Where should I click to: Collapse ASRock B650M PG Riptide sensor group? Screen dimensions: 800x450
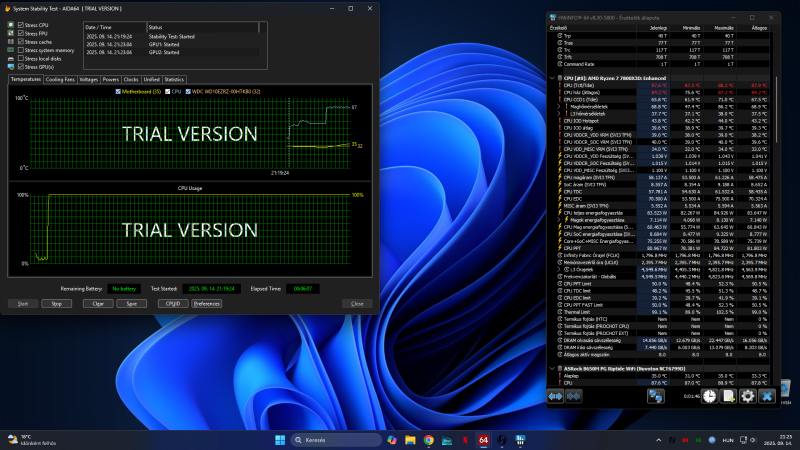[552, 368]
